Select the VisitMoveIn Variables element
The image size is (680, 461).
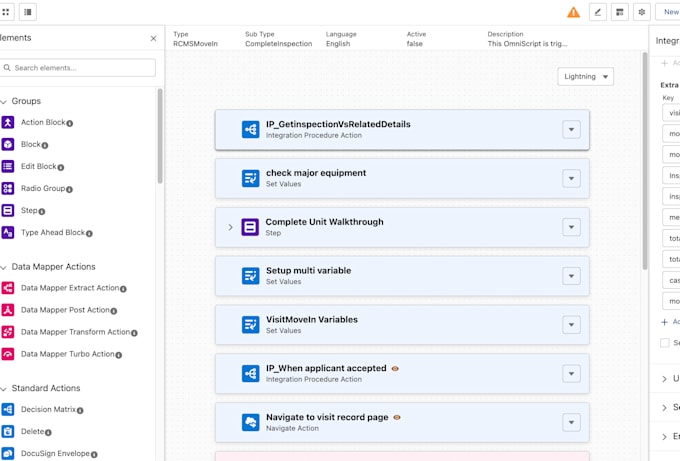pos(402,324)
